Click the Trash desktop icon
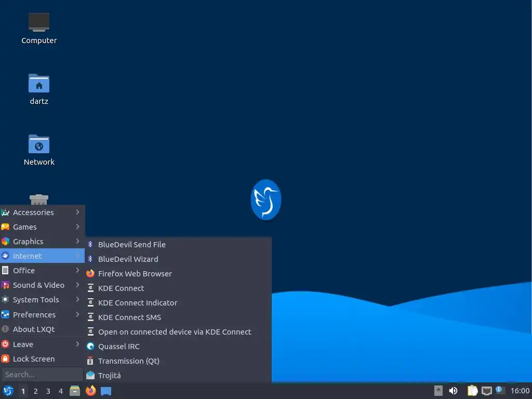This screenshot has height=399, width=532. [38, 199]
